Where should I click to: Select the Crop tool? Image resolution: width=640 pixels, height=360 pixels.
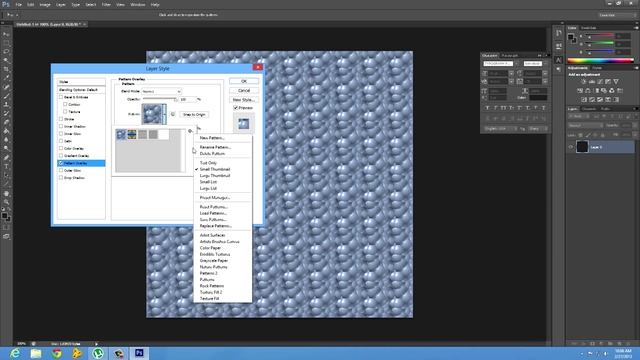coord(6,69)
